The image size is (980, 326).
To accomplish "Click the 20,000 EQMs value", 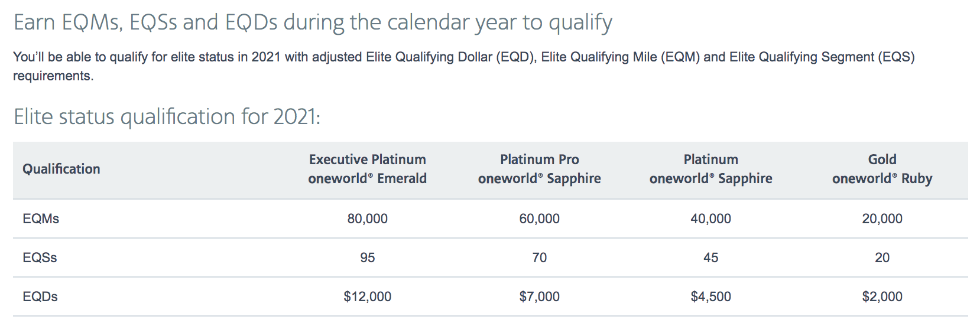I will (882, 219).
